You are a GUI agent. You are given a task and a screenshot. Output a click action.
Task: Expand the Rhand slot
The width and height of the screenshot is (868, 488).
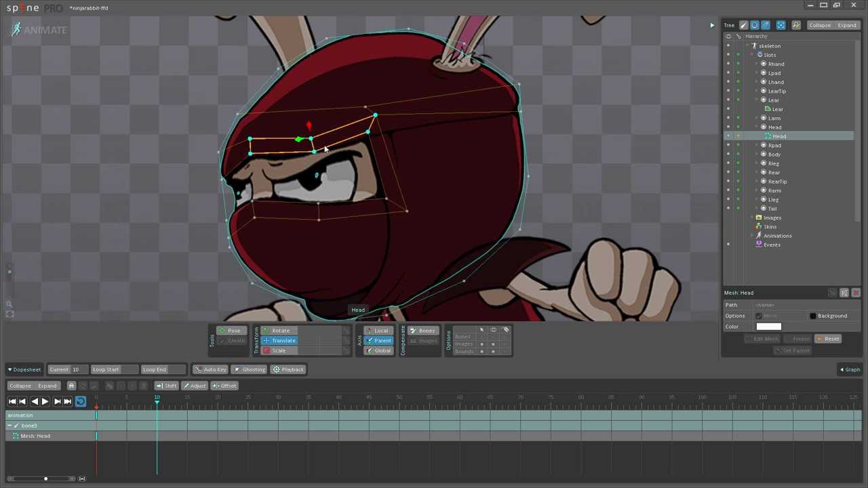757,64
